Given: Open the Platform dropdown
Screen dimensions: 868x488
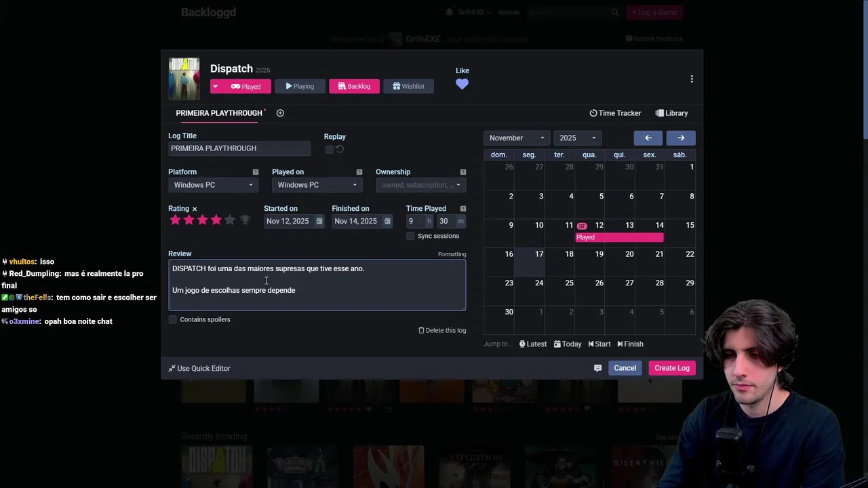Looking at the screenshot, I should tap(213, 185).
